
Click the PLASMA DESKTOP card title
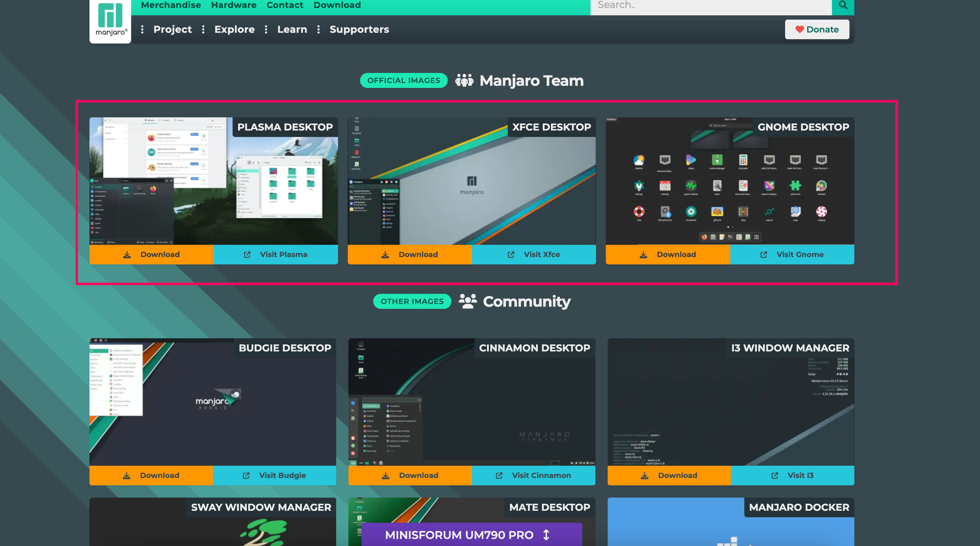285,127
